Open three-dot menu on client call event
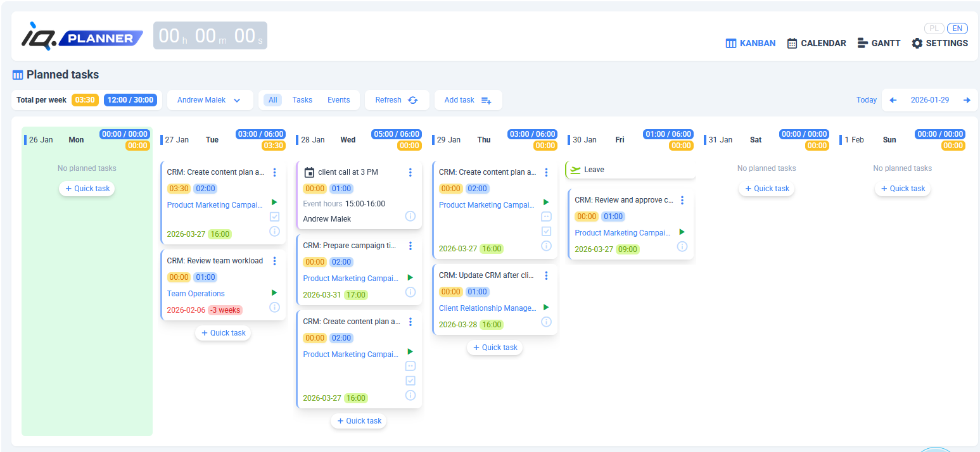 coord(410,172)
